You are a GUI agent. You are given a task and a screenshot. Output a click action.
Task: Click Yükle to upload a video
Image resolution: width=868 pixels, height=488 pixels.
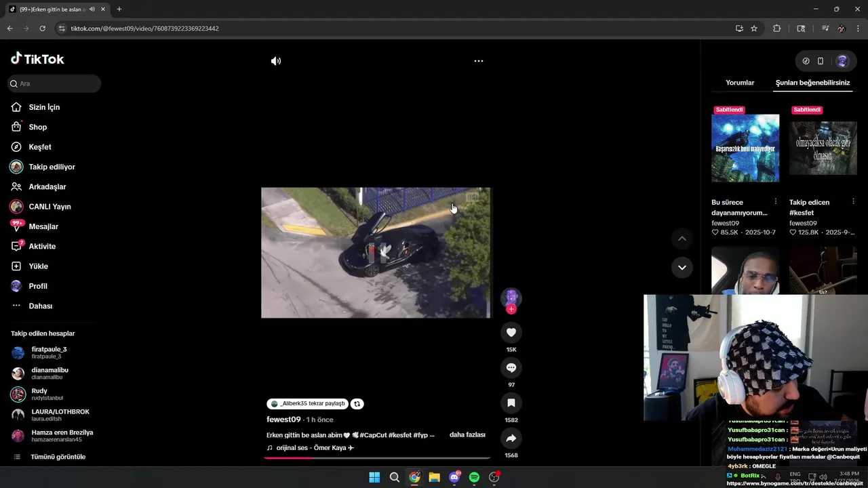click(38, 266)
